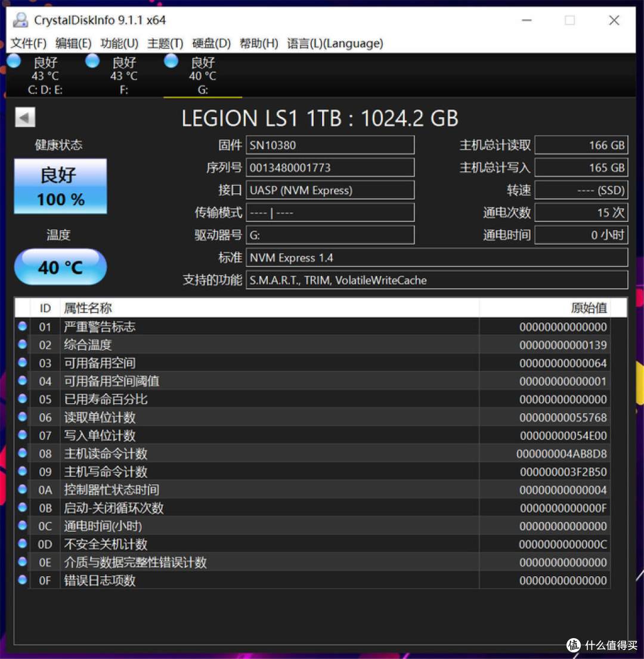The height and width of the screenshot is (659, 644).
Task: Click the 原始值 column header
Action: point(545,308)
